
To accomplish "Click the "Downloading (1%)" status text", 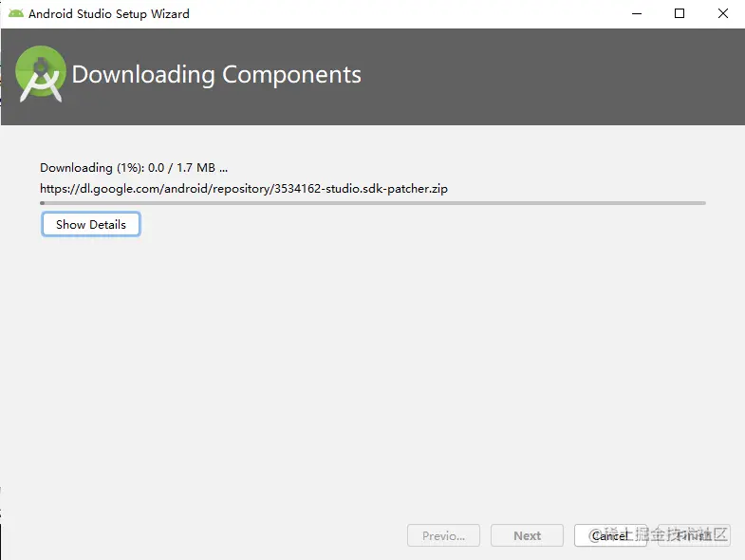I will (134, 168).
